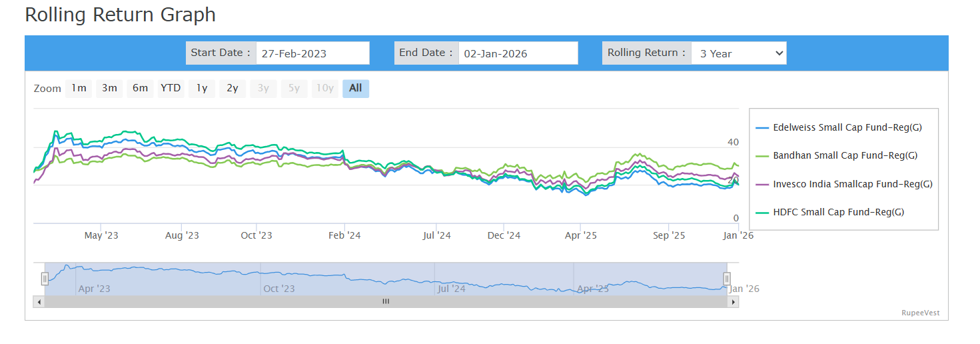This screenshot has height=344, width=980.
Task: Select the 1m zoom range
Action: tap(79, 89)
